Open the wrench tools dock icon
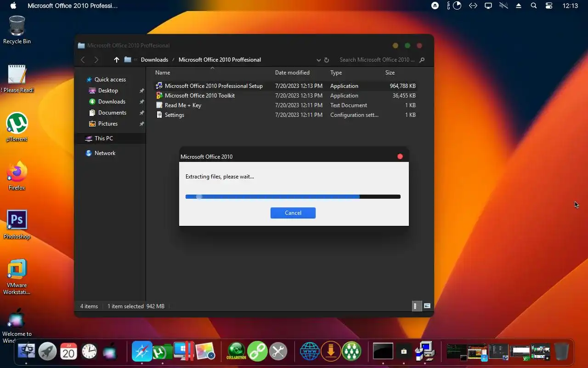The height and width of the screenshot is (368, 588). 278,352
